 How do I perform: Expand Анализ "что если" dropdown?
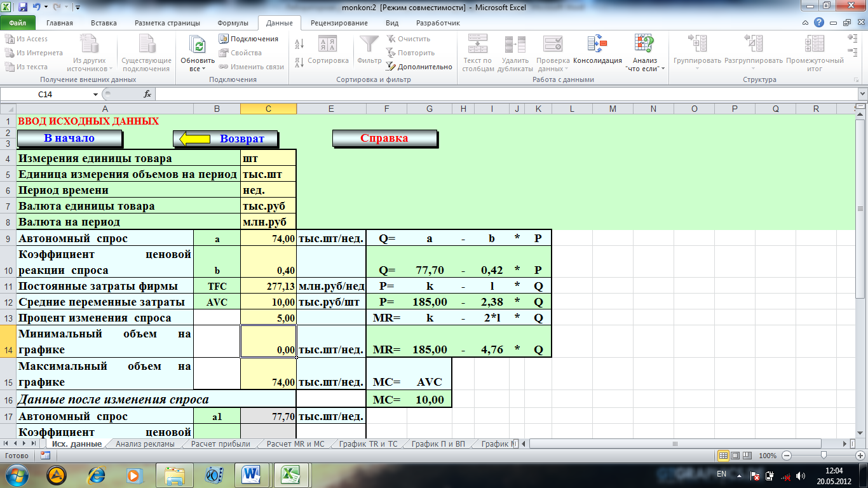[x=644, y=53]
